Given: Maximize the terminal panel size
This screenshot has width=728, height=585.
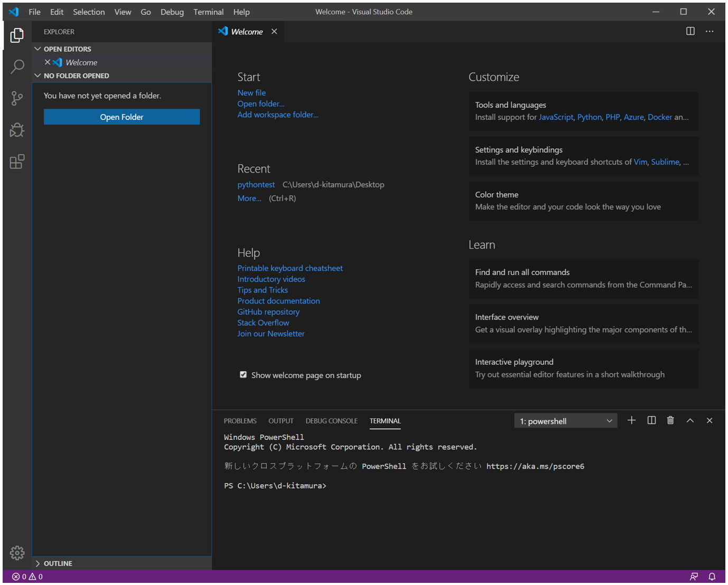Looking at the screenshot, I should click(690, 420).
